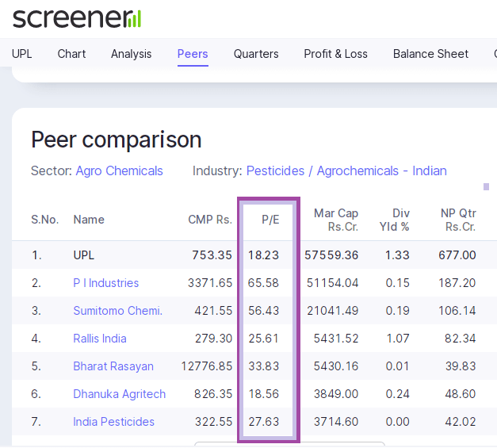497x448 pixels.
Task: Click Dhanuka Agritech P/E value 18.56
Action: 263,394
